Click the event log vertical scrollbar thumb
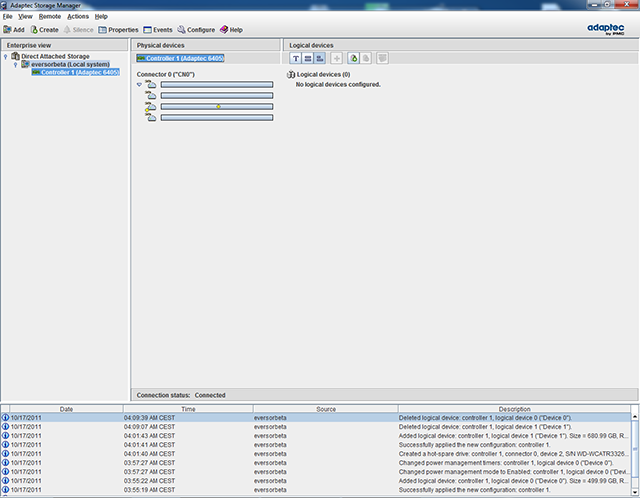 [x=635, y=449]
